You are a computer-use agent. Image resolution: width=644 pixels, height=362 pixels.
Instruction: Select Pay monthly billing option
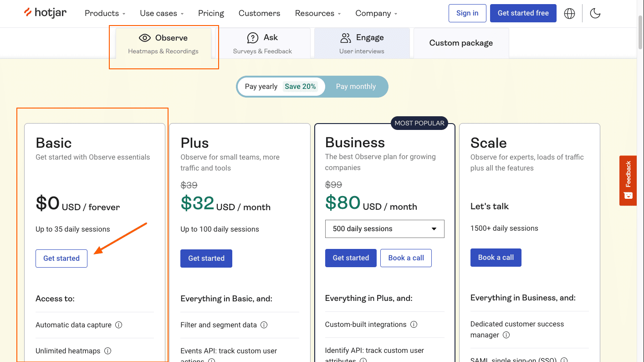coord(356,87)
